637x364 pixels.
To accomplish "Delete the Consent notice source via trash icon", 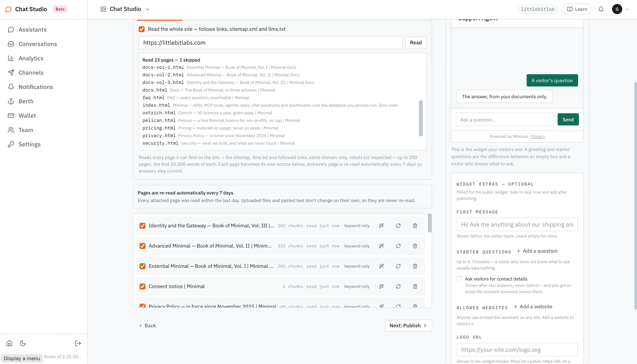I will coord(415,286).
